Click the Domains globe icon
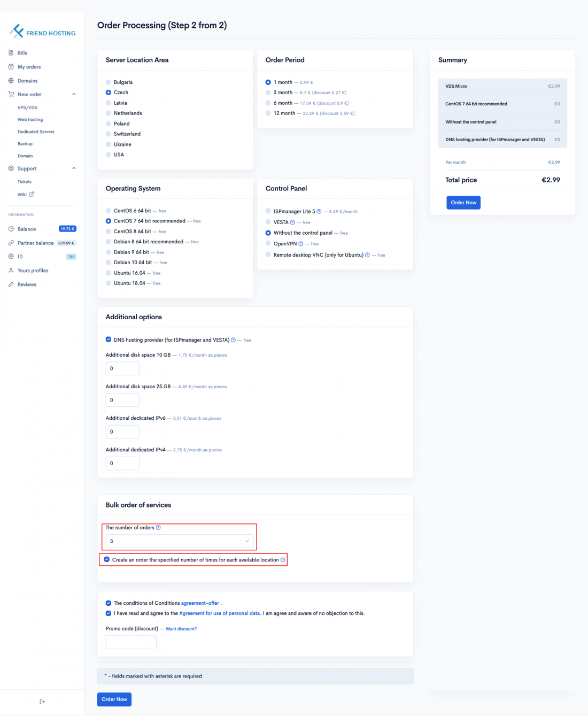 click(x=11, y=81)
